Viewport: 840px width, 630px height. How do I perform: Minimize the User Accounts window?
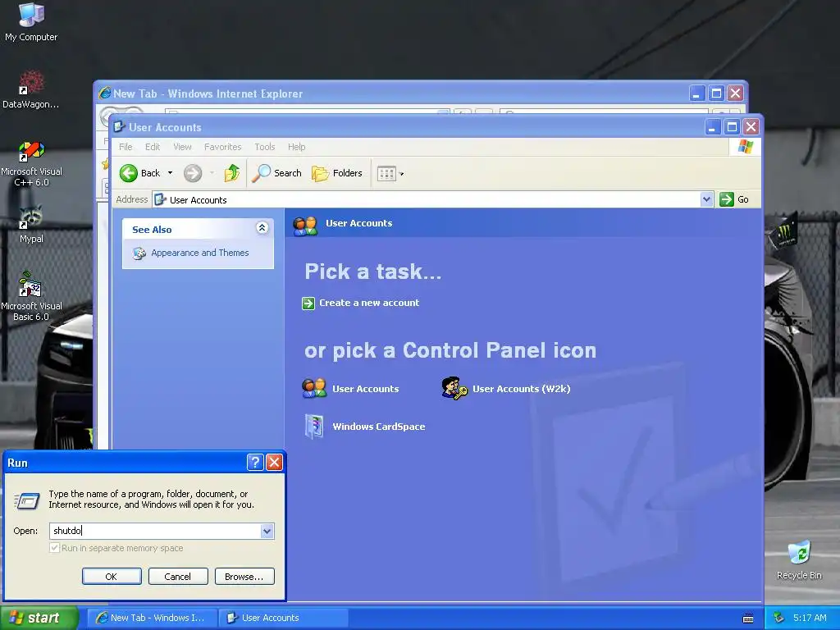[x=712, y=127]
